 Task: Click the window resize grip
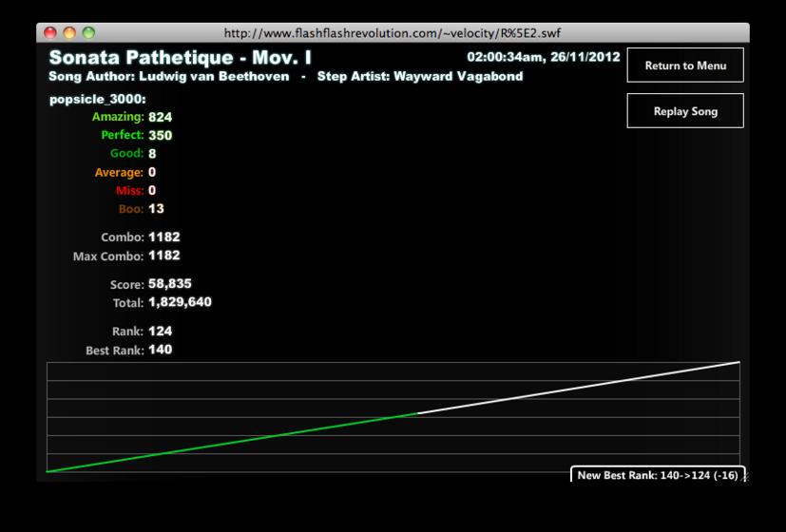click(x=745, y=478)
